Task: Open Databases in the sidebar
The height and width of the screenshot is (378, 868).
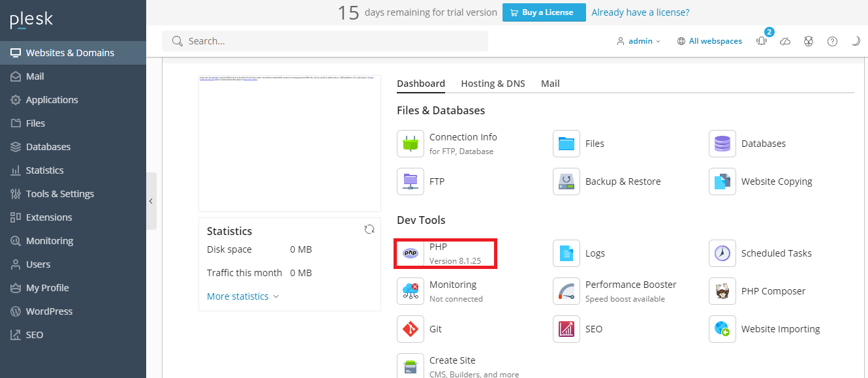Action: click(x=73, y=147)
